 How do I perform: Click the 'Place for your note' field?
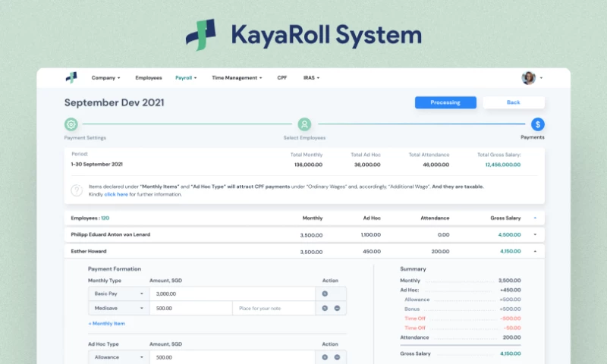pyautogui.click(x=274, y=309)
